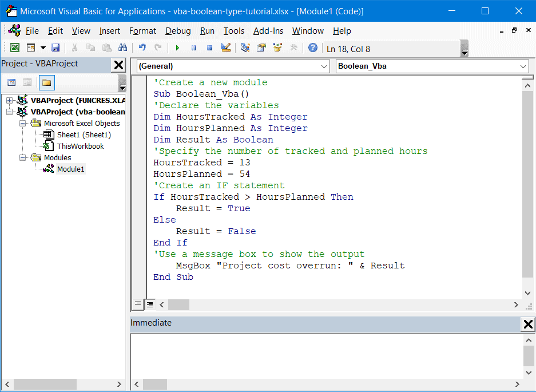This screenshot has width=536, height=392.
Task: Click the Break (pause) icon
Action: point(193,48)
